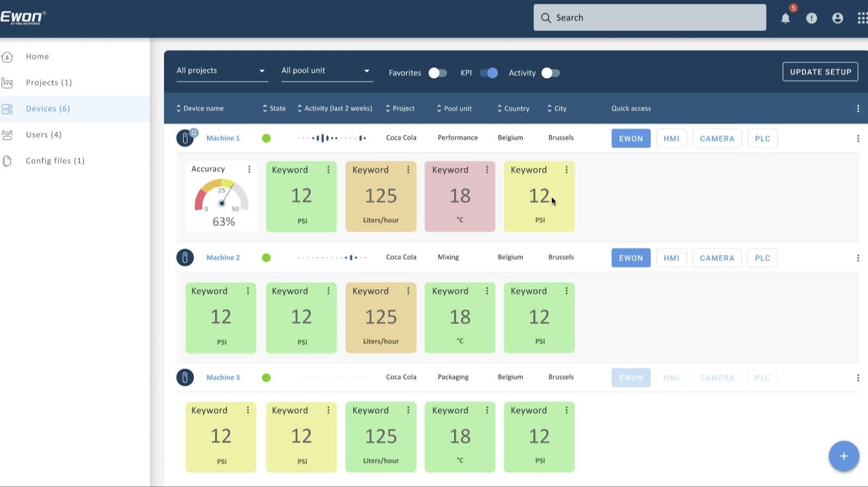The image size is (868, 487).
Task: Open options of Machine 1 125 Liters/hour card
Action: tap(408, 170)
